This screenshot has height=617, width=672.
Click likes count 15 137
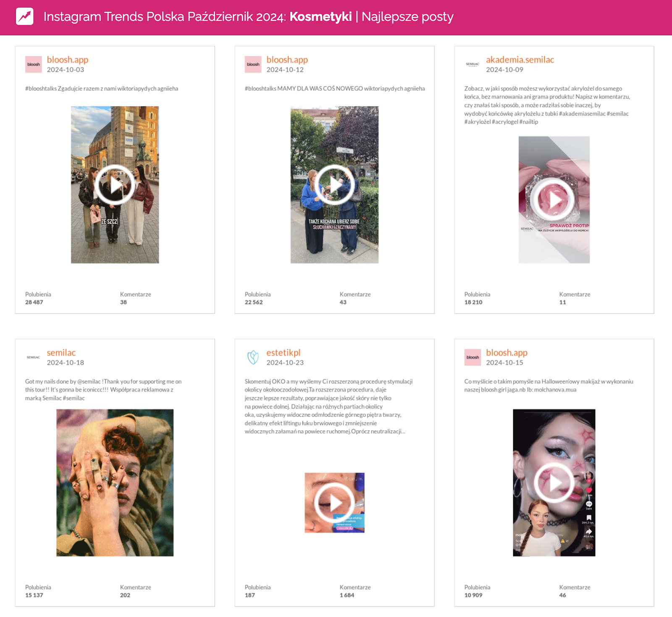click(x=34, y=595)
